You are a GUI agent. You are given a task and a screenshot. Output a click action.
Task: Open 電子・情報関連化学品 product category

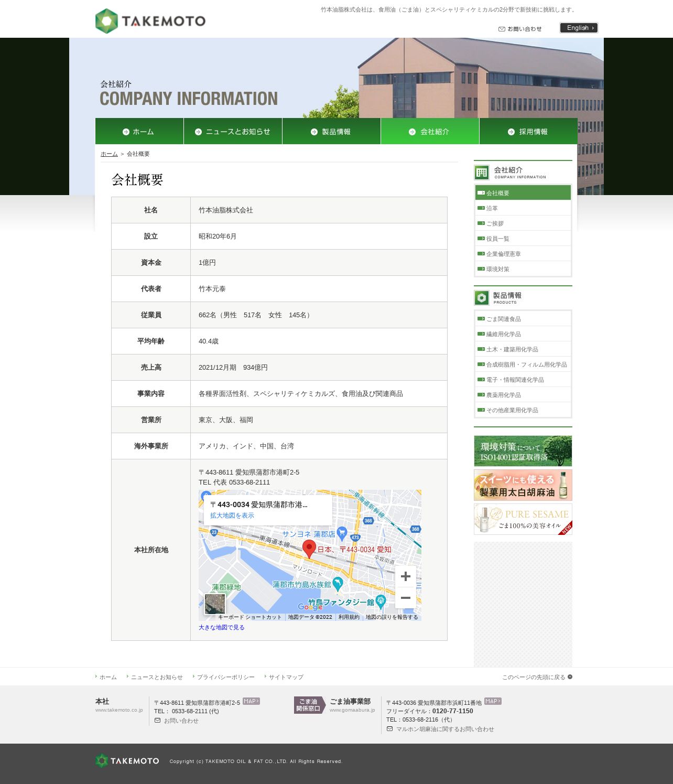(x=523, y=379)
